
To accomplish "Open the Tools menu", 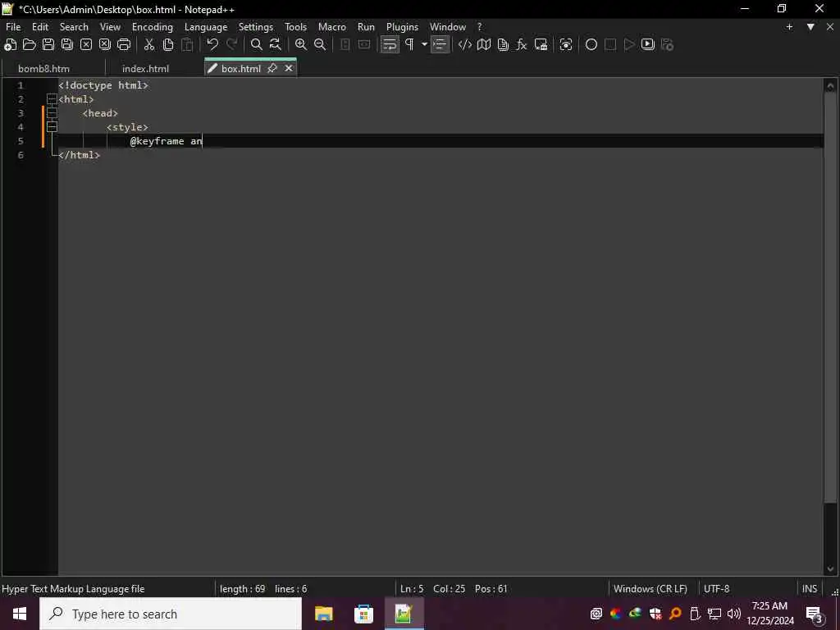I will [295, 27].
